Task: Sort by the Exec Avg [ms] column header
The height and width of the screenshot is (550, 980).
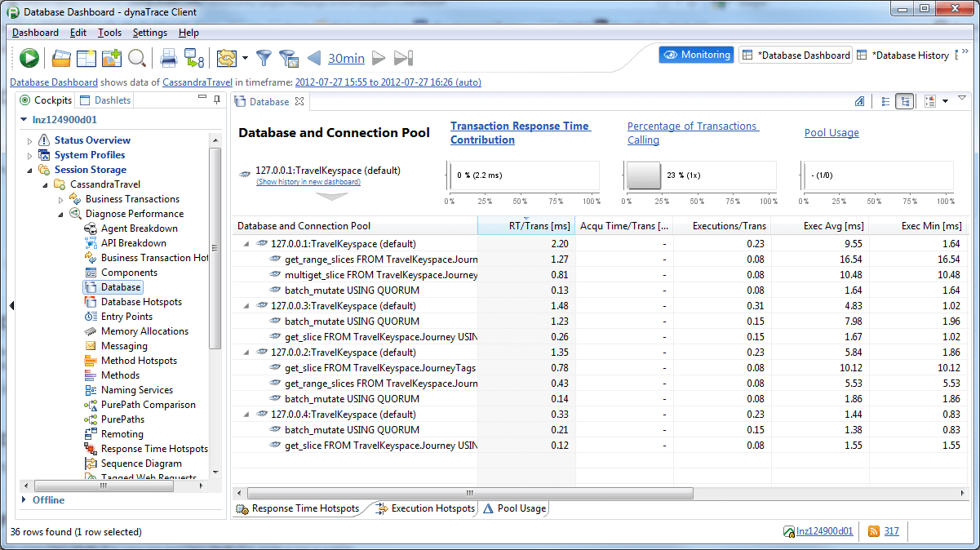Action: tap(820, 226)
